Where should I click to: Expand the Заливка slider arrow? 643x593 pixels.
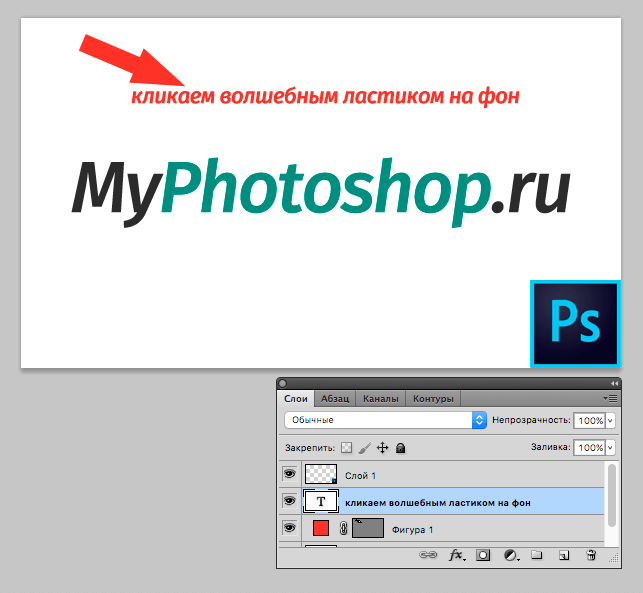[x=610, y=447]
